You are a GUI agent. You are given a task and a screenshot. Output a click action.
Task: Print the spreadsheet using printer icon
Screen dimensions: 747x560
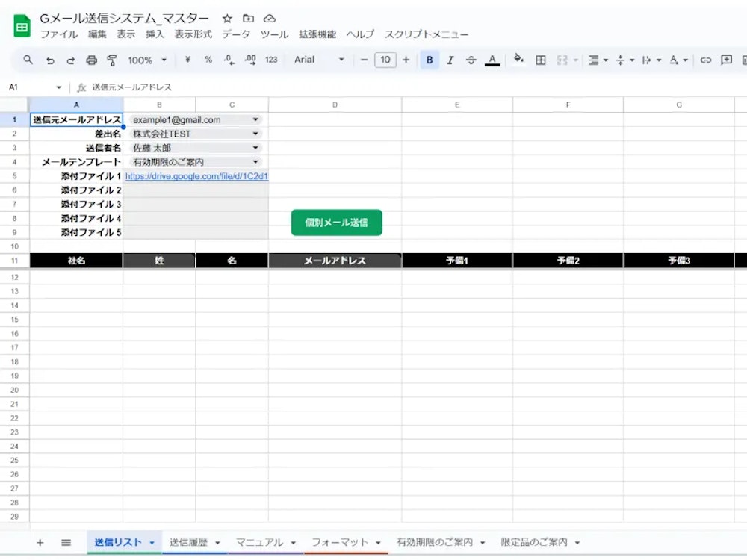(91, 60)
